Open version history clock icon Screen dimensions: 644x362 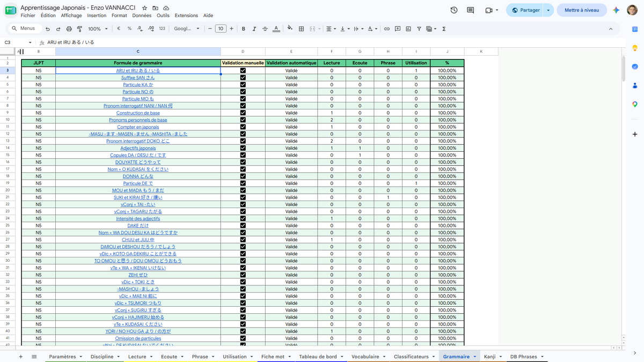(x=454, y=10)
